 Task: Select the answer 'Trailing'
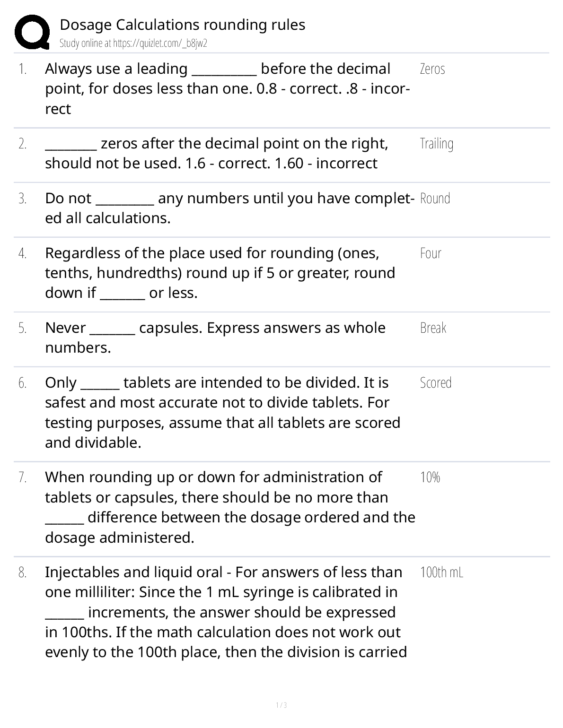[x=436, y=144]
